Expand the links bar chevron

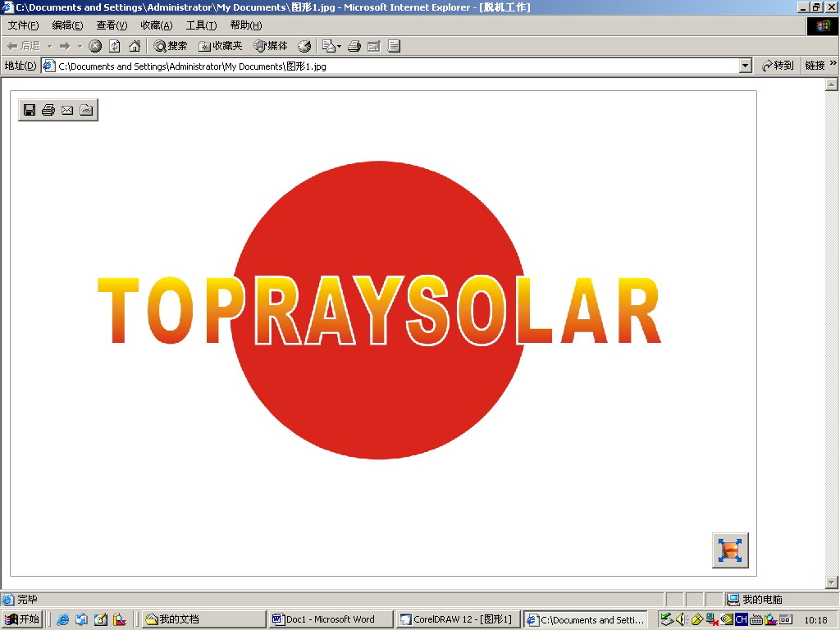coord(833,63)
